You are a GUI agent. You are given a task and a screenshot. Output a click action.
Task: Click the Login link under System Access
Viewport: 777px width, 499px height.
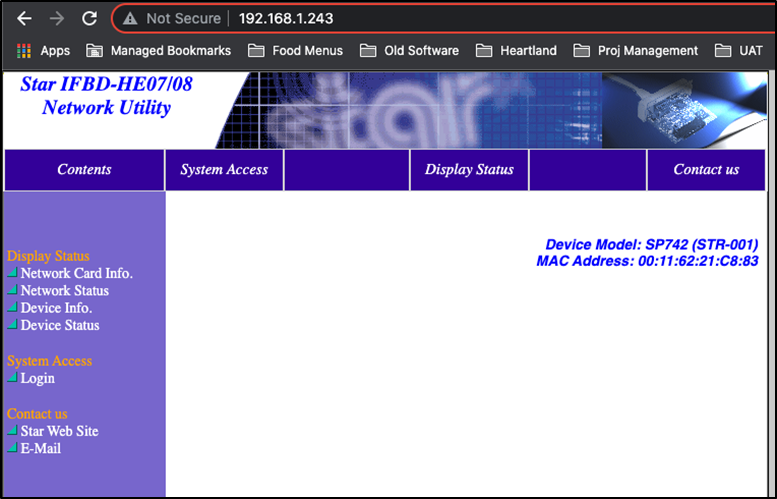(x=37, y=379)
